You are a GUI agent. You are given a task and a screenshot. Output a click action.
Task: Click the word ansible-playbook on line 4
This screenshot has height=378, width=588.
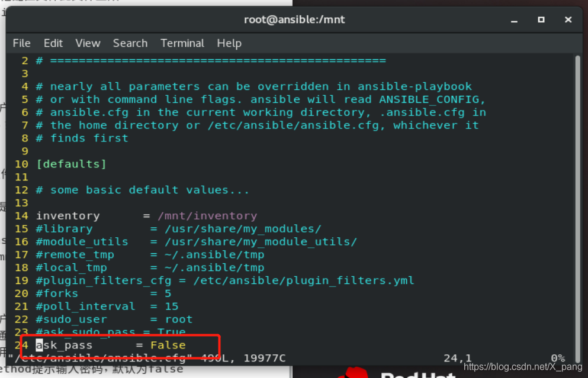pos(415,86)
